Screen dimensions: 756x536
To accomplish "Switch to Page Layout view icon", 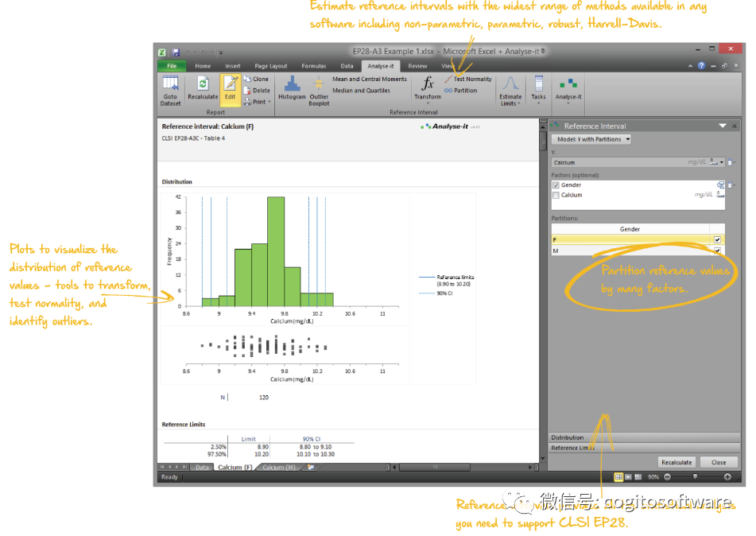I will (x=628, y=476).
